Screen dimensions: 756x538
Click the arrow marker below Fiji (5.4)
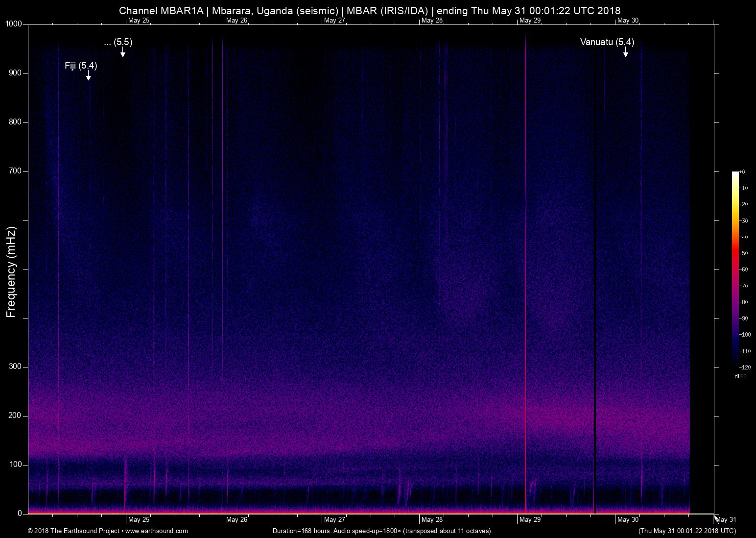[x=89, y=76]
